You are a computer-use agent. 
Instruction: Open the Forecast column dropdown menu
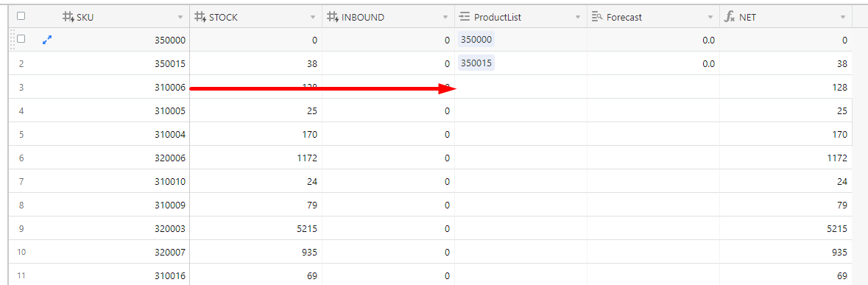[710, 18]
